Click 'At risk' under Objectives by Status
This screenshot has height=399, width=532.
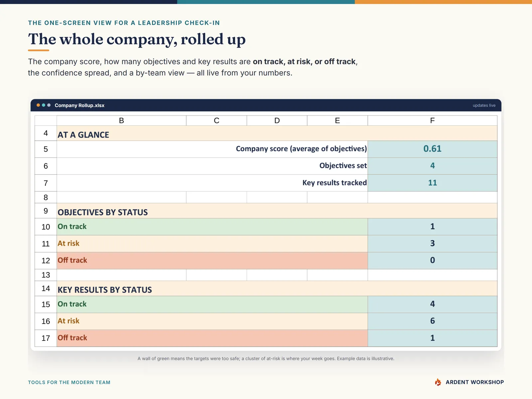coord(68,243)
